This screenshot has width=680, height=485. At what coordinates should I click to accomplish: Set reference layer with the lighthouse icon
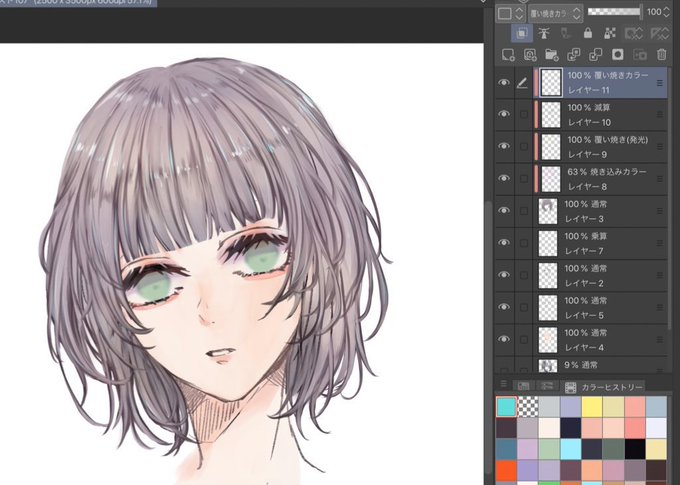pyautogui.click(x=544, y=33)
